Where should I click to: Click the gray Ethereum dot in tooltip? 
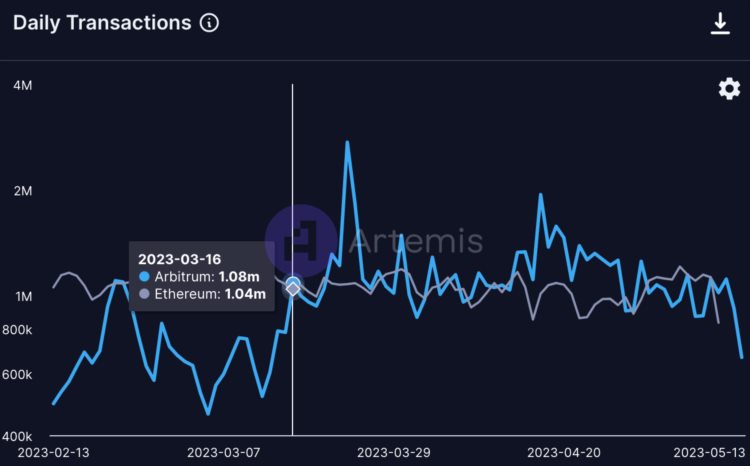(x=145, y=294)
